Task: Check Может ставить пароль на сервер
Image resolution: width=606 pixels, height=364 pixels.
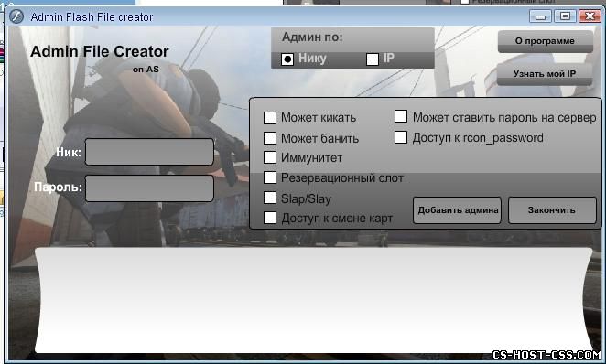Action: [x=401, y=116]
